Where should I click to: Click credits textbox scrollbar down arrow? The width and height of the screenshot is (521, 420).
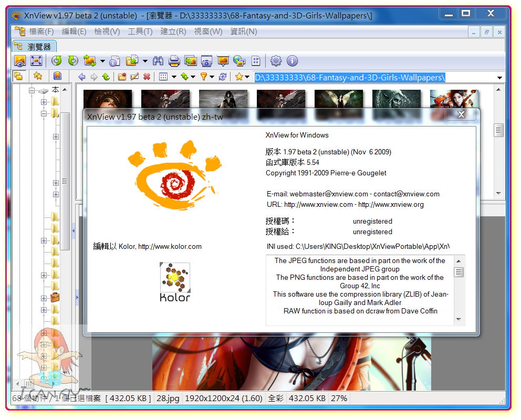click(x=459, y=319)
